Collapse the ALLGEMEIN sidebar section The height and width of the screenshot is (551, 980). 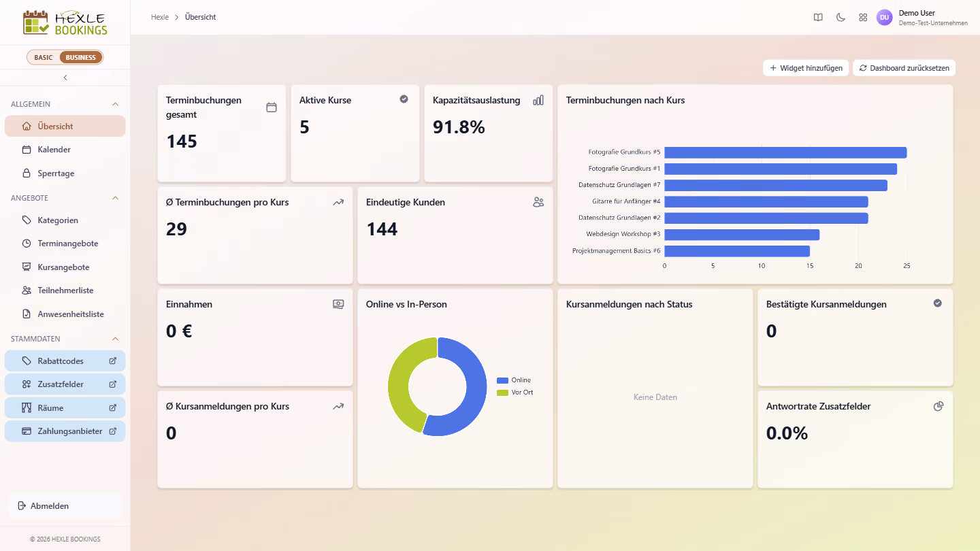click(x=115, y=104)
